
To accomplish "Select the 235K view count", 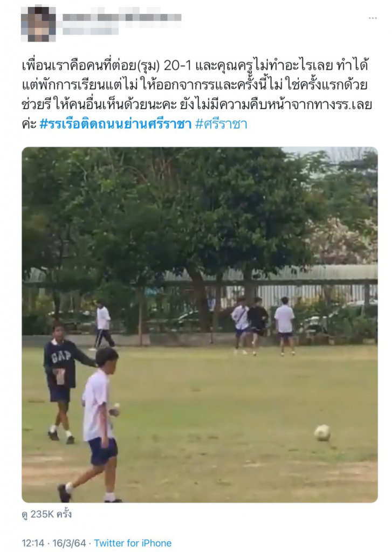I will [46, 514].
